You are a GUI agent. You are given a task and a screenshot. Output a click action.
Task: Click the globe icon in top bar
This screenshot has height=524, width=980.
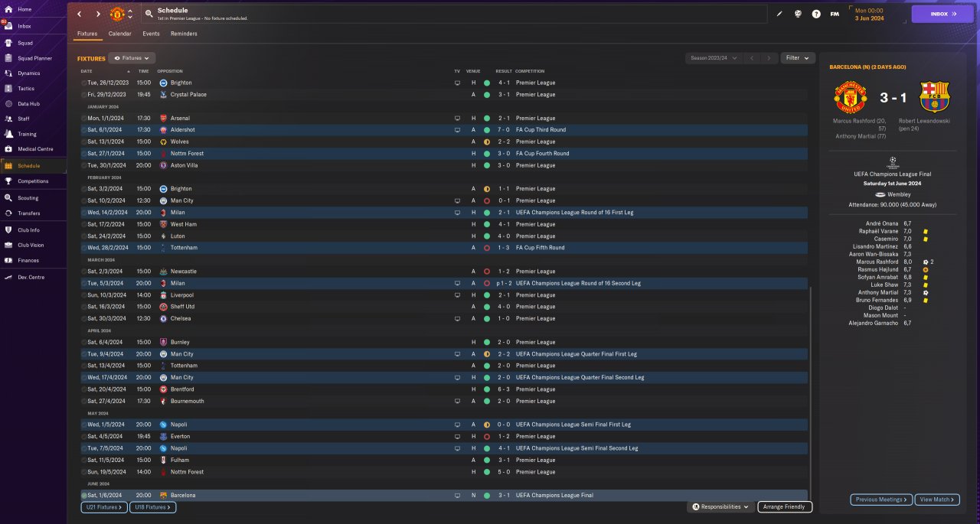coord(798,14)
